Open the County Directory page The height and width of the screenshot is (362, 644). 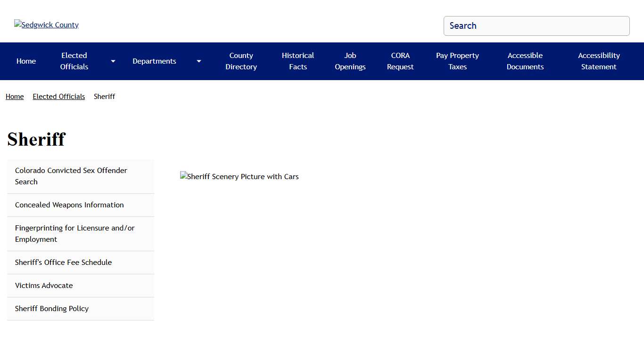coord(241,61)
